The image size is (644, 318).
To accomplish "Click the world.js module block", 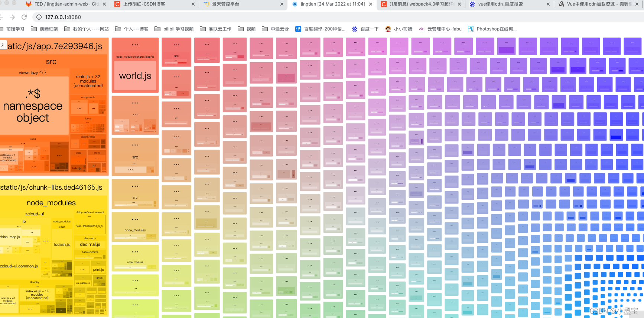I will tap(135, 76).
